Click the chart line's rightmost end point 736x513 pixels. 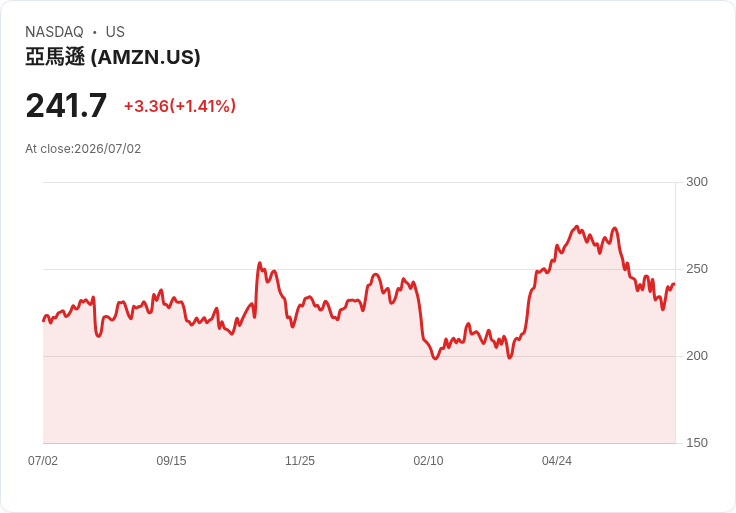point(674,284)
